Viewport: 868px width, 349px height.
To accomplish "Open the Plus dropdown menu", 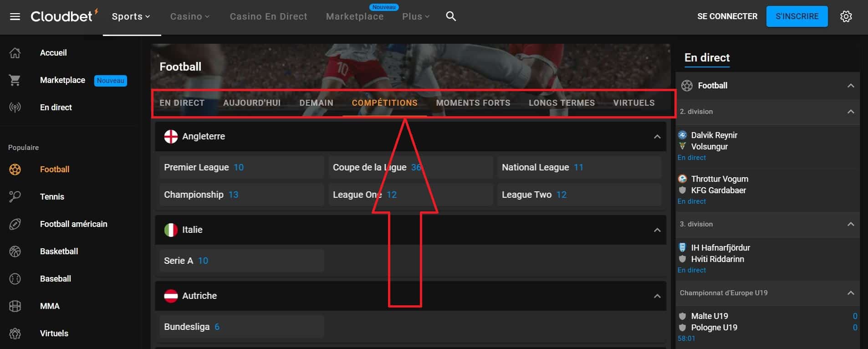I will (416, 16).
